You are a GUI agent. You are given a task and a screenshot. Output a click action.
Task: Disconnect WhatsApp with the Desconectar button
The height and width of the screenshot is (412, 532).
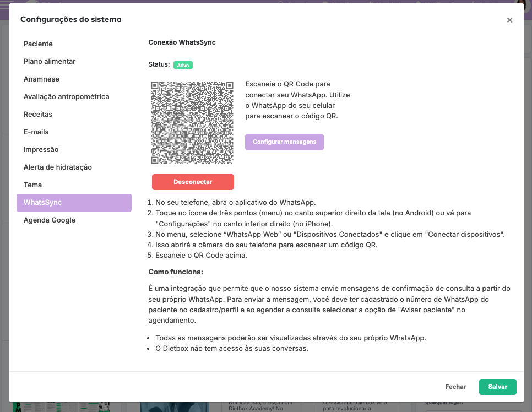pyautogui.click(x=193, y=182)
